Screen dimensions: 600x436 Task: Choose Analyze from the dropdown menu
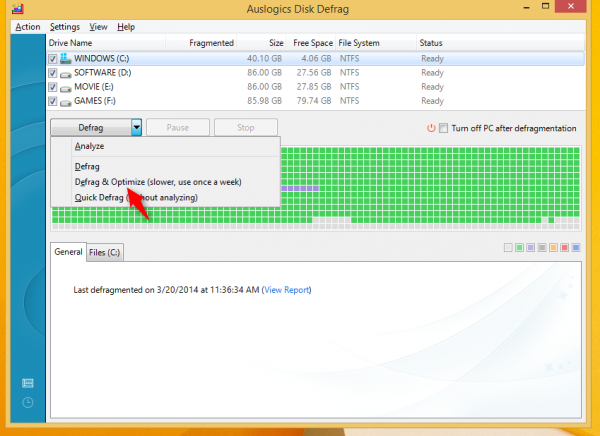point(89,146)
